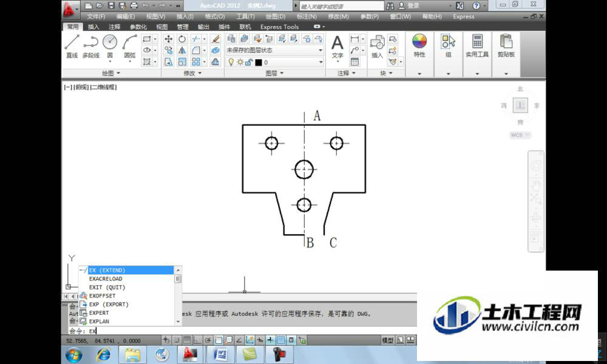Click the Array tool icon
Screen dimensions: 607x364
196,62
